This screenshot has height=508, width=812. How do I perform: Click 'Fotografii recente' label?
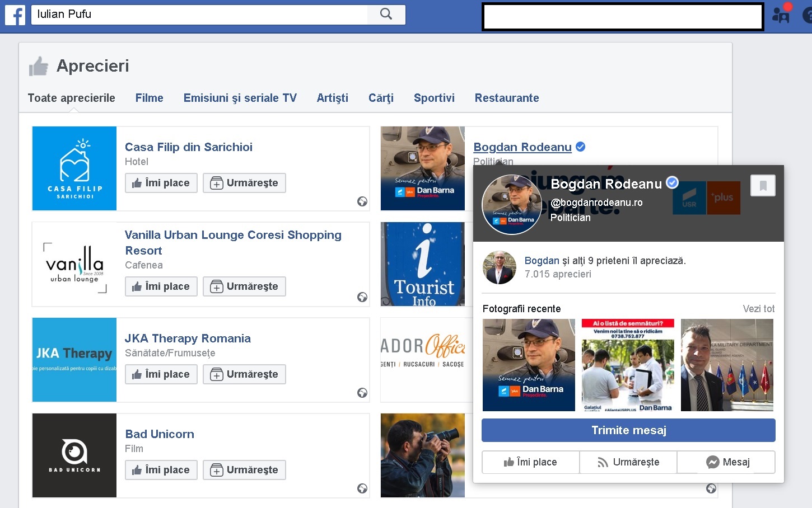point(521,309)
